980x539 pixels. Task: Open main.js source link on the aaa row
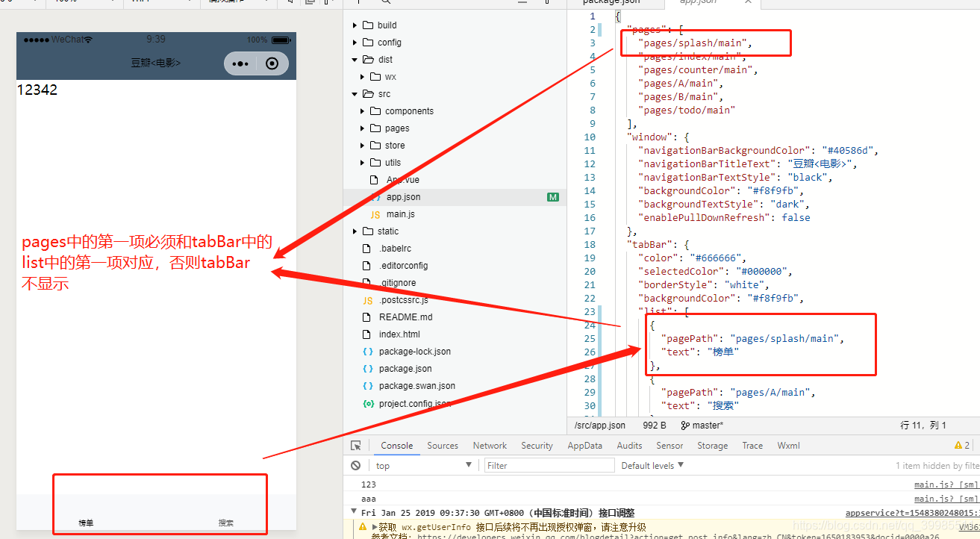[946, 499]
